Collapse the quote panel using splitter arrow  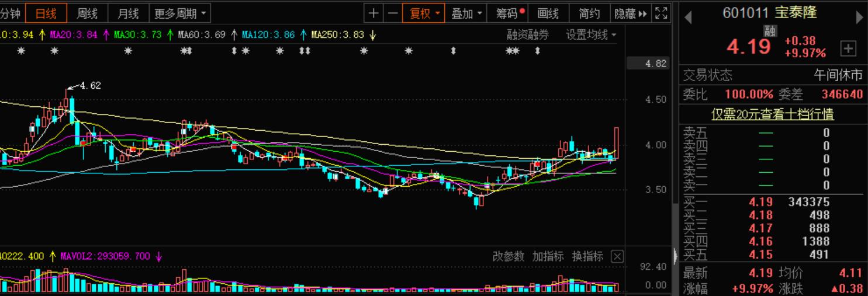click(675, 256)
